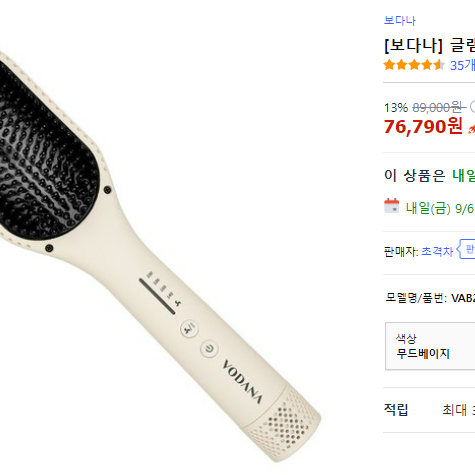Screen dimensions: 475x475
Task: Click the small fan symbol above temperature bar
Action: [x=178, y=303]
